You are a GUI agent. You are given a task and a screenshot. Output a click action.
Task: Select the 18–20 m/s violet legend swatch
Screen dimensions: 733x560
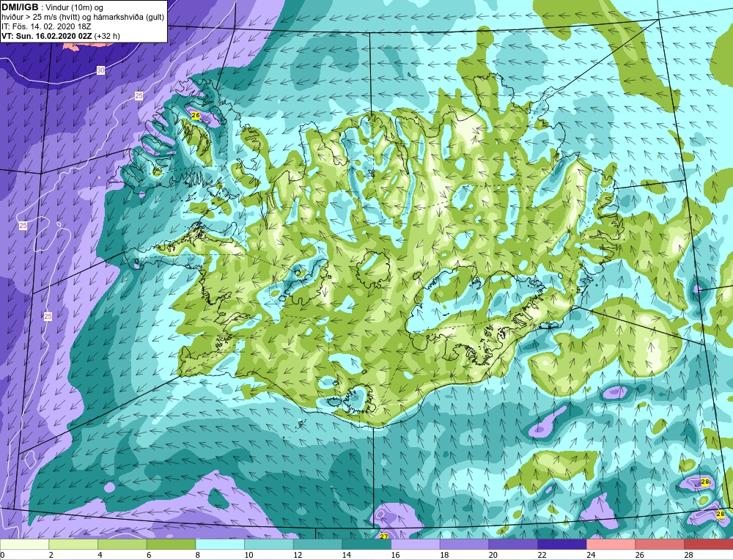tap(464, 545)
